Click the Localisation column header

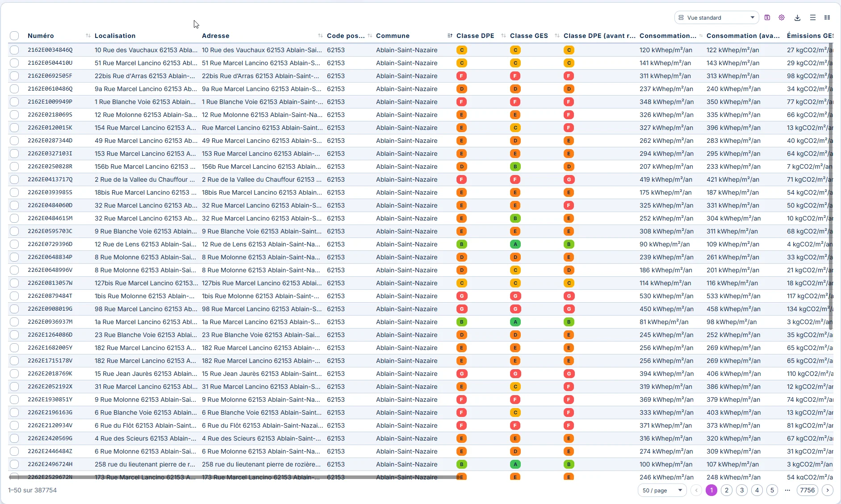[x=115, y=36]
